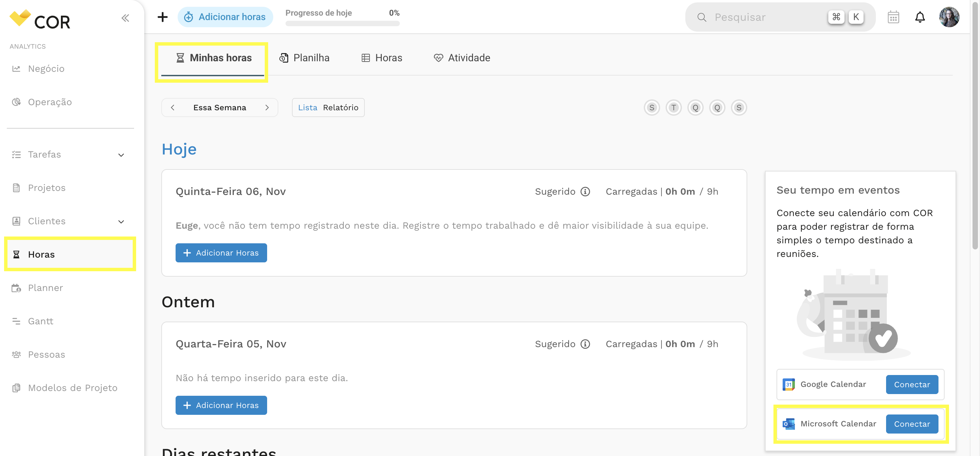Screen dimensions: 980x456
Task: Connect Microsoft Calendar
Action: pos(912,424)
